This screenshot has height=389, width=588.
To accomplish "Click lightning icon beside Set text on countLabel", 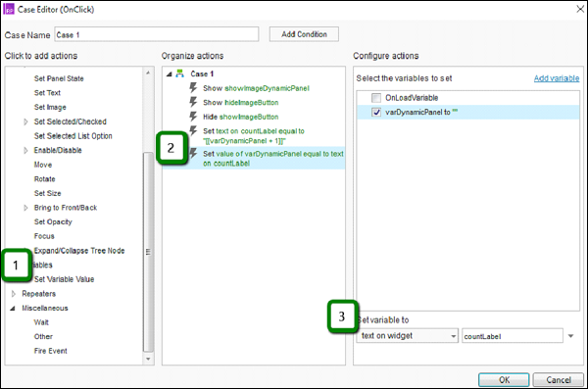I will pyautogui.click(x=193, y=131).
